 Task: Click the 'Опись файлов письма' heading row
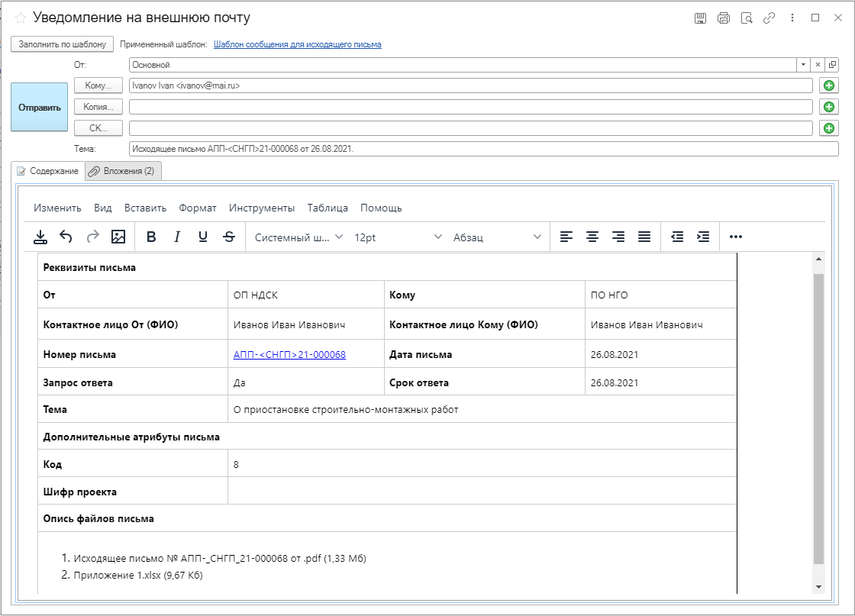coord(387,518)
